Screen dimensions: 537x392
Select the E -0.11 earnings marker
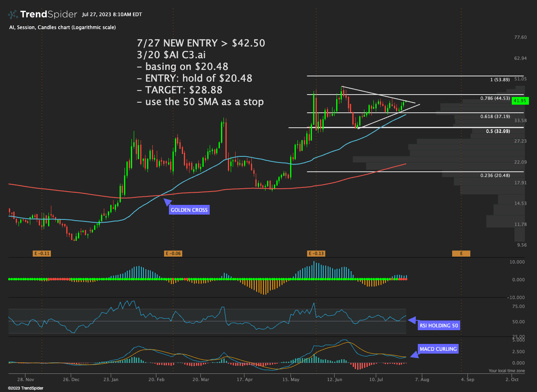point(42,253)
